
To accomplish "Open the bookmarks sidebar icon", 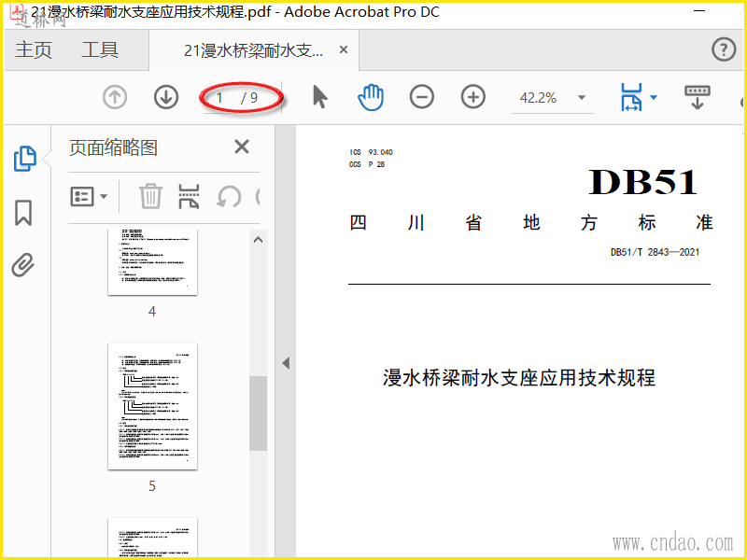I will coord(23,213).
